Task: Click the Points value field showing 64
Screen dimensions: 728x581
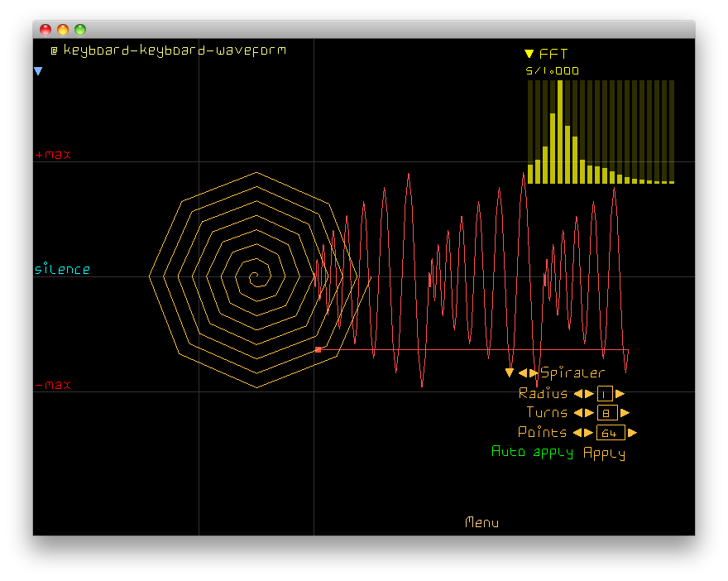Action: (610, 433)
